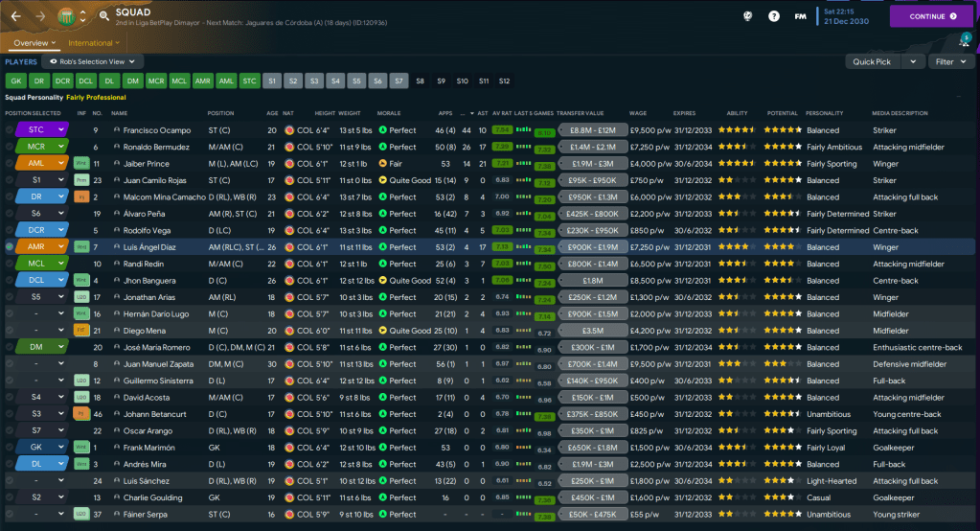Image resolution: width=980 pixels, height=531 pixels.
Task: Click the FM logo menu icon
Action: (800, 16)
